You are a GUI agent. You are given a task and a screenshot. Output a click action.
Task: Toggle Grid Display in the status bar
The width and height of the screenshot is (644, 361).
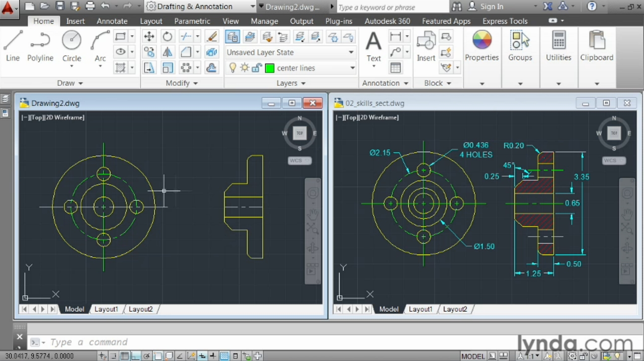pyautogui.click(x=124, y=356)
